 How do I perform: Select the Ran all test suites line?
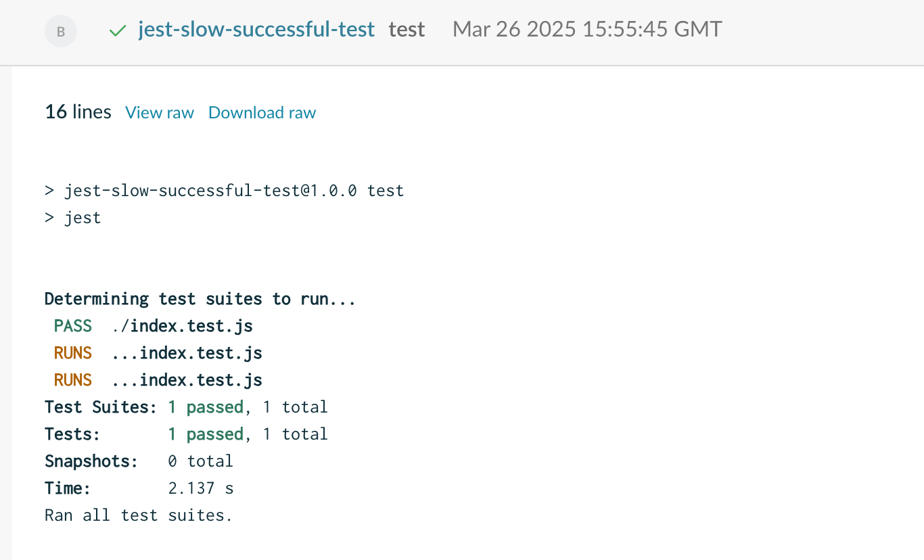coord(139,515)
